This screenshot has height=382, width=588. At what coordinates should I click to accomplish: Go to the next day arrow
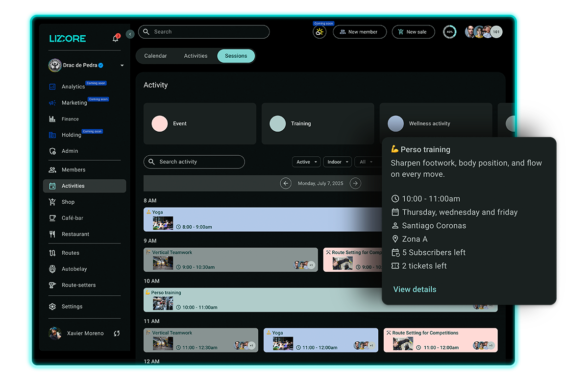355,183
